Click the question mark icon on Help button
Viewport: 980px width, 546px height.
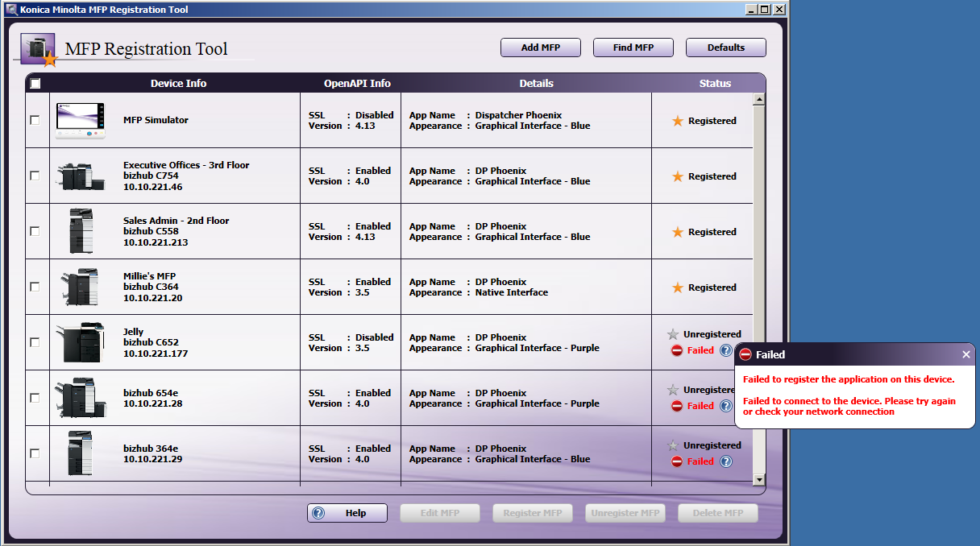tap(318, 513)
